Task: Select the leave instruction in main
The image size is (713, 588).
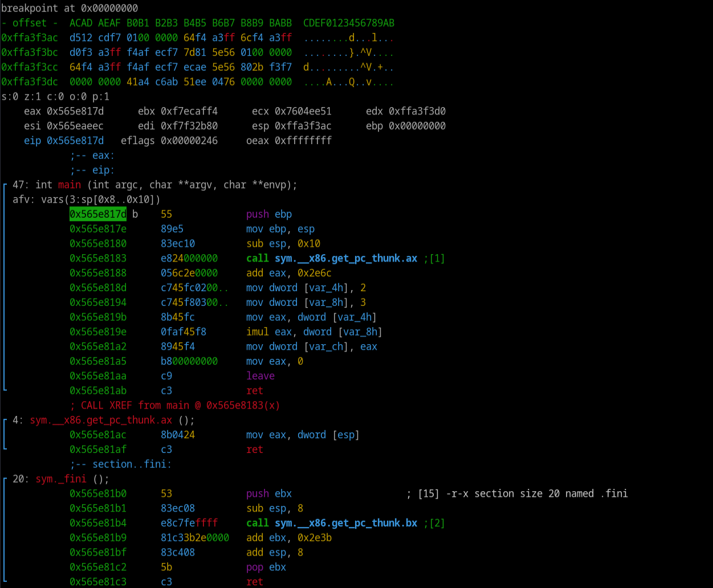Action: 260,376
